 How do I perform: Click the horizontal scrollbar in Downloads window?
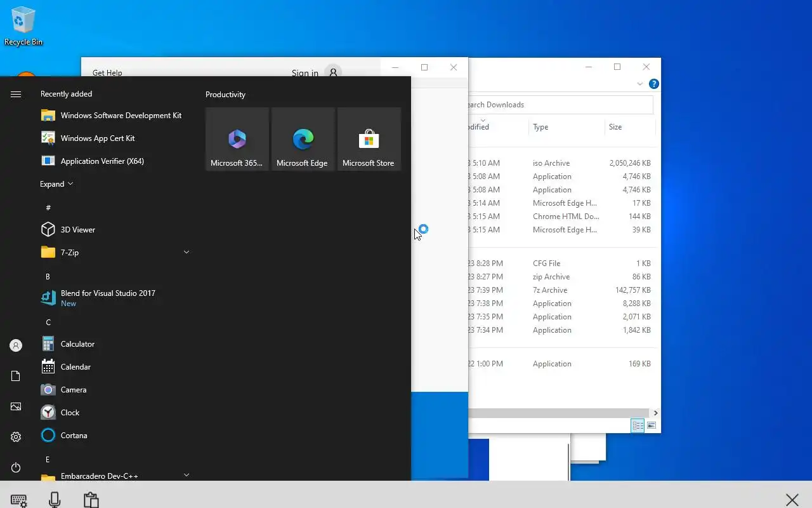[x=559, y=413]
